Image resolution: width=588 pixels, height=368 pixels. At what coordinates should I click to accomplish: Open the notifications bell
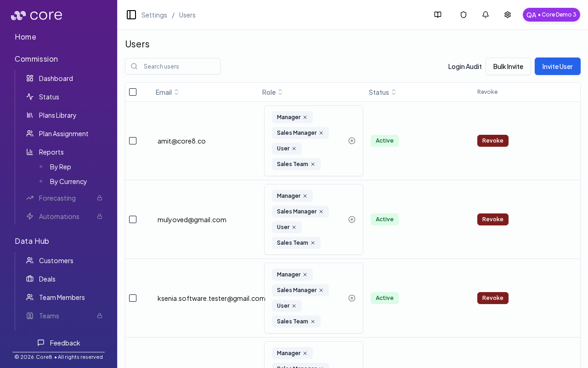[485, 14]
